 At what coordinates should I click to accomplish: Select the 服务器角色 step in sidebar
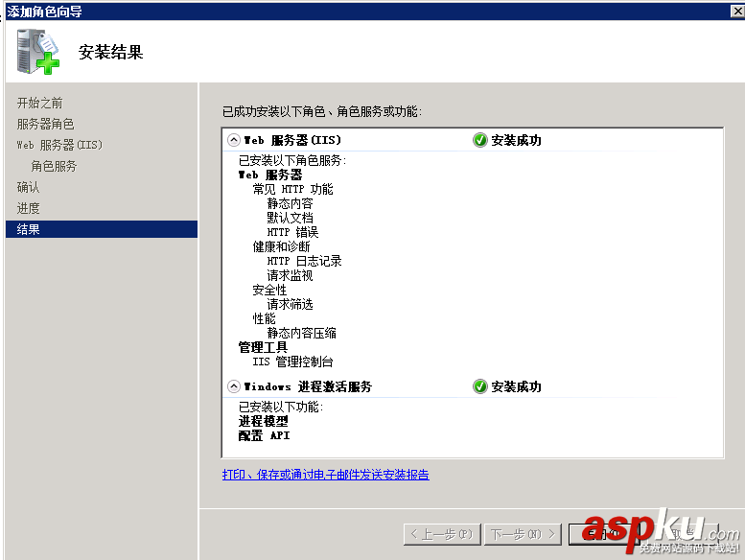click(46, 124)
